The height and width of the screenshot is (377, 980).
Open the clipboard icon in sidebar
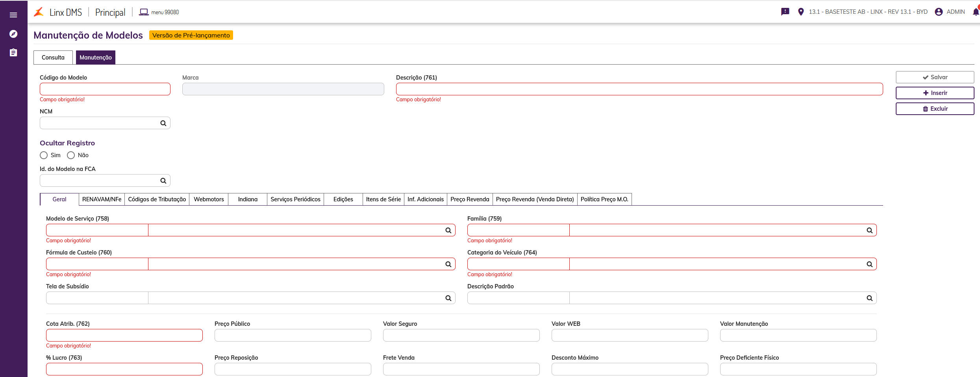pyautogui.click(x=13, y=53)
